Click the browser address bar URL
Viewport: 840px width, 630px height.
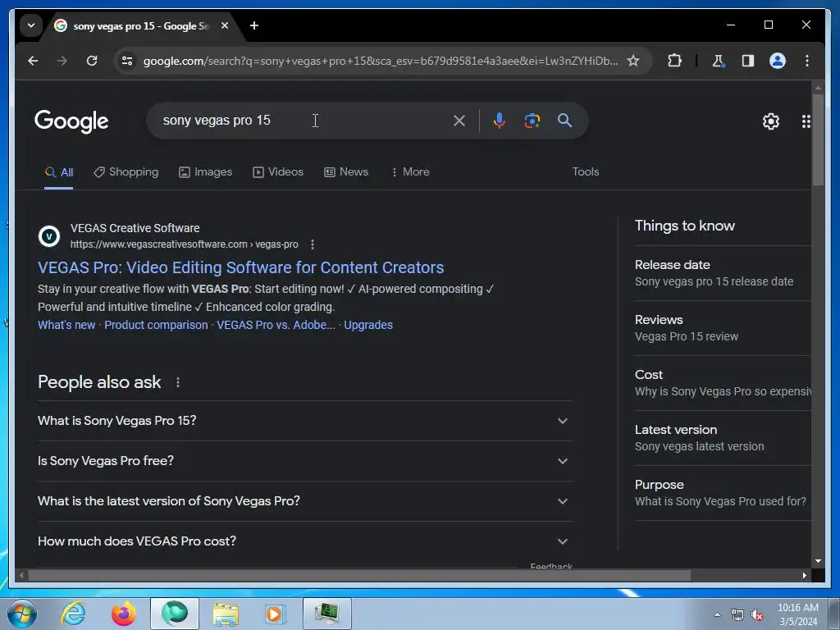pos(381,61)
